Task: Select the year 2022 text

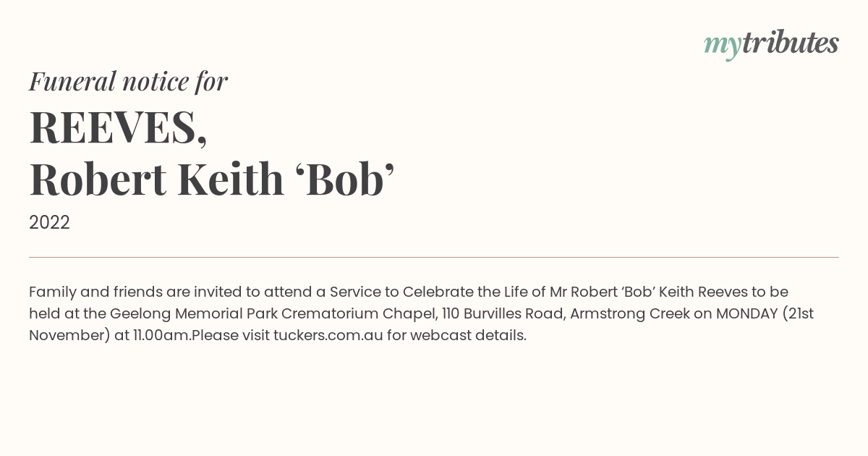Action: (x=49, y=223)
